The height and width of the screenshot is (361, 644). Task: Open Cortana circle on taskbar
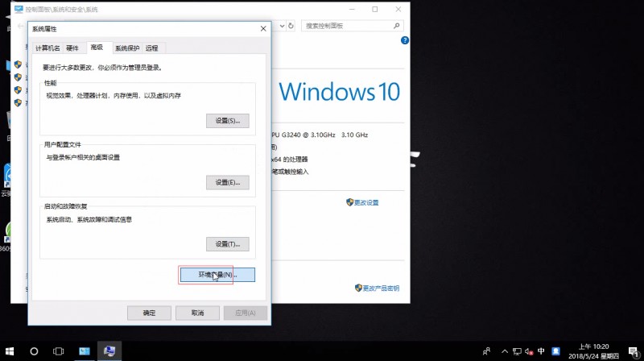(34, 351)
